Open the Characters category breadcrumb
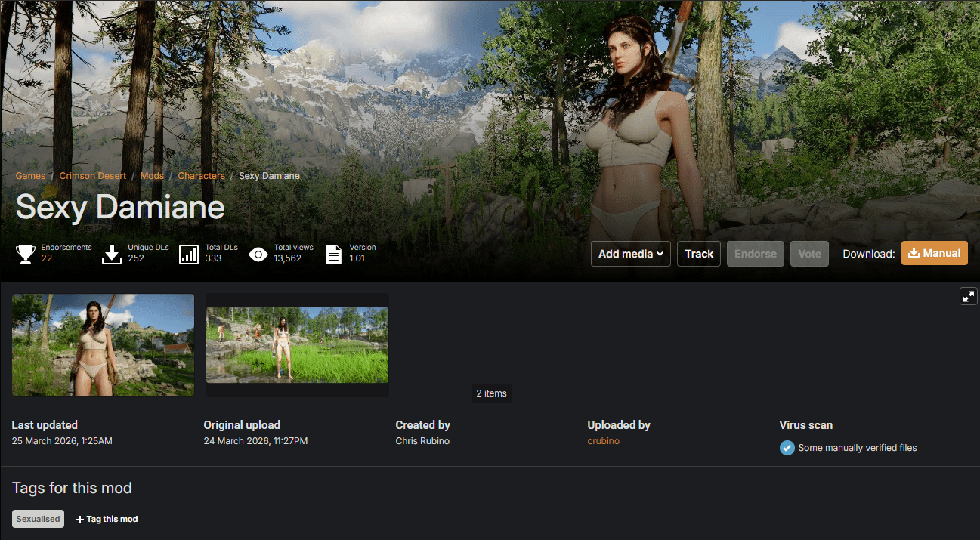Viewport: 980px width, 540px height. click(201, 176)
